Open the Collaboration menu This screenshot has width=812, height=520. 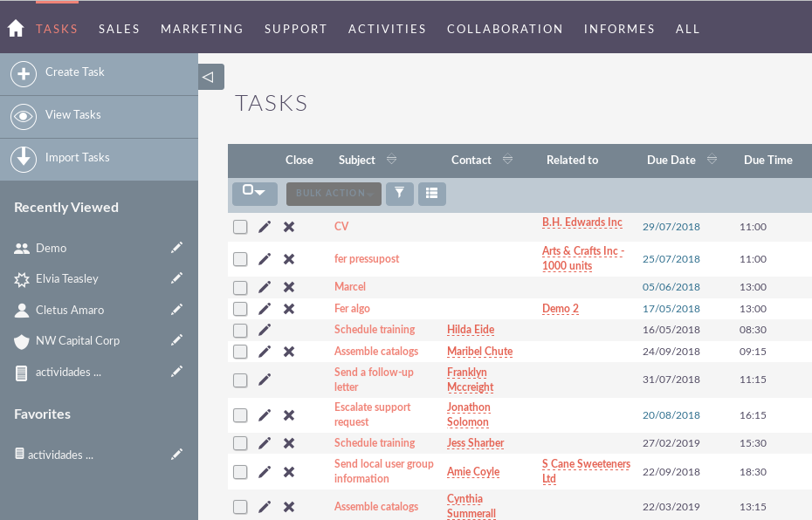click(x=505, y=29)
